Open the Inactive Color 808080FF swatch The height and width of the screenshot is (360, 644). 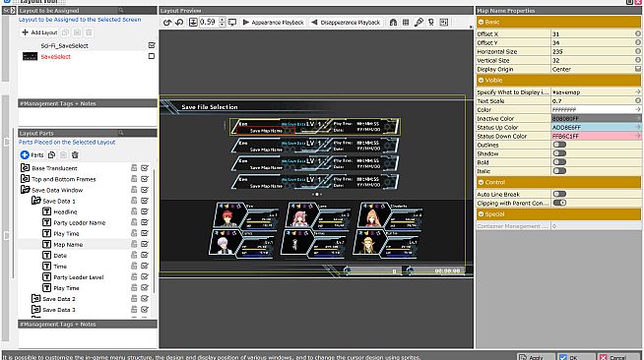coord(596,118)
